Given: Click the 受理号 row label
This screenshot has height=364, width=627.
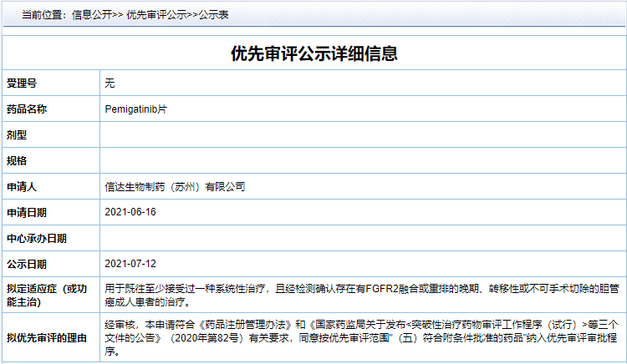Looking at the screenshot, I should (23, 83).
